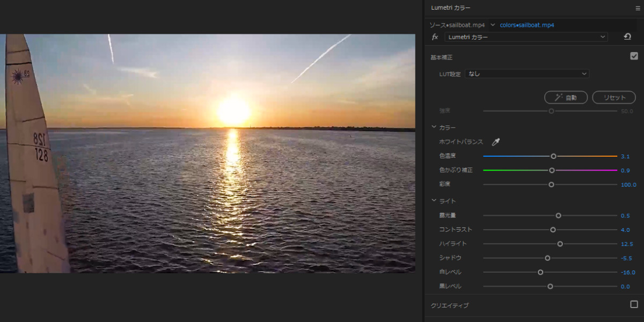This screenshot has height=322, width=644.
Task: Collapse the ライト section
Action: coord(434,201)
